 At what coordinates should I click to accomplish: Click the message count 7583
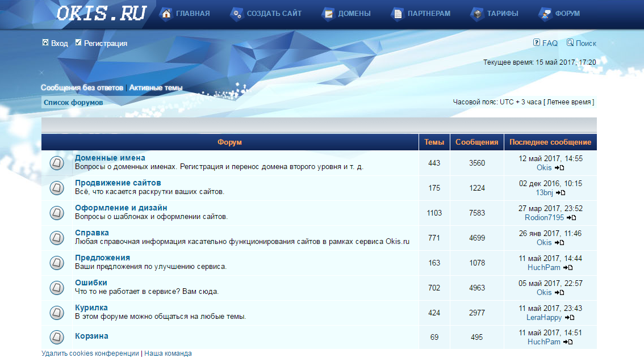coord(477,213)
